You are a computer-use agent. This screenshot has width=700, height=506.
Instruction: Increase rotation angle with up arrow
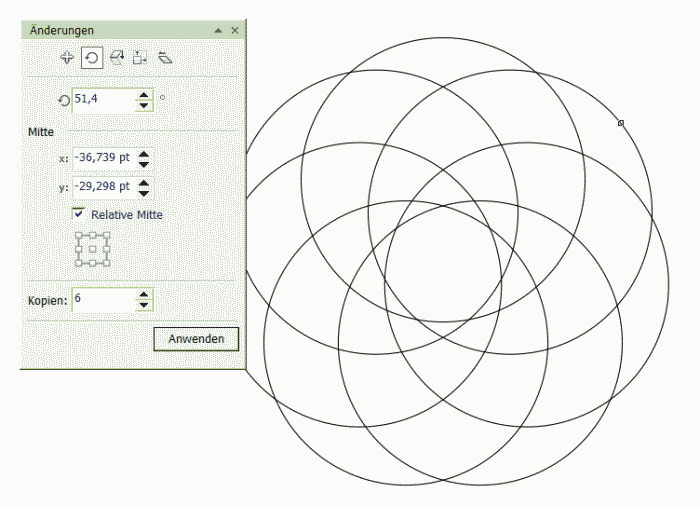(144, 95)
